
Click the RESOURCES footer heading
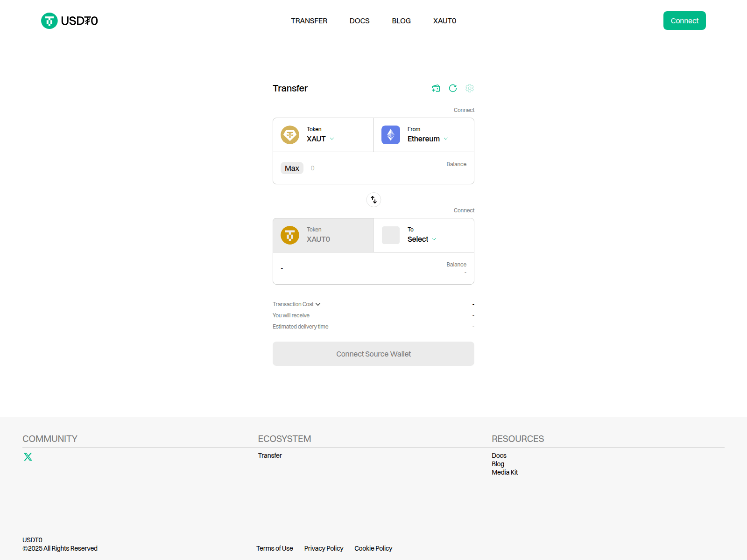click(518, 439)
